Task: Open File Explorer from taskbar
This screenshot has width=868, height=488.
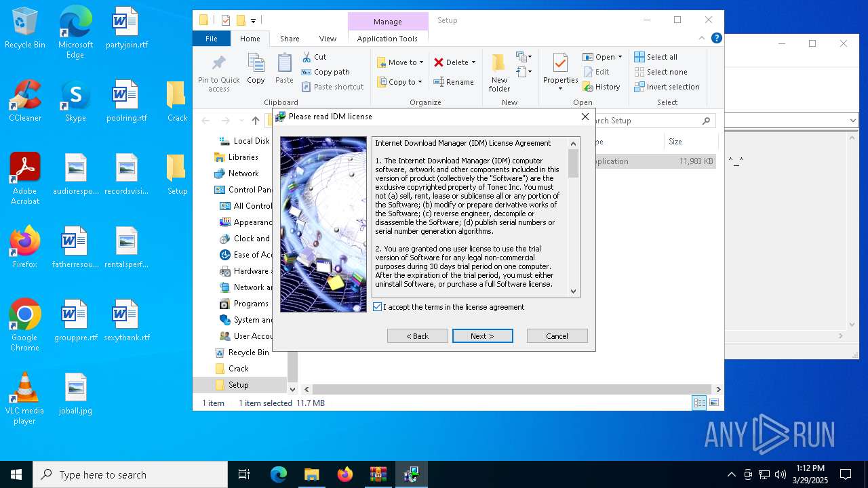Action: (311, 474)
